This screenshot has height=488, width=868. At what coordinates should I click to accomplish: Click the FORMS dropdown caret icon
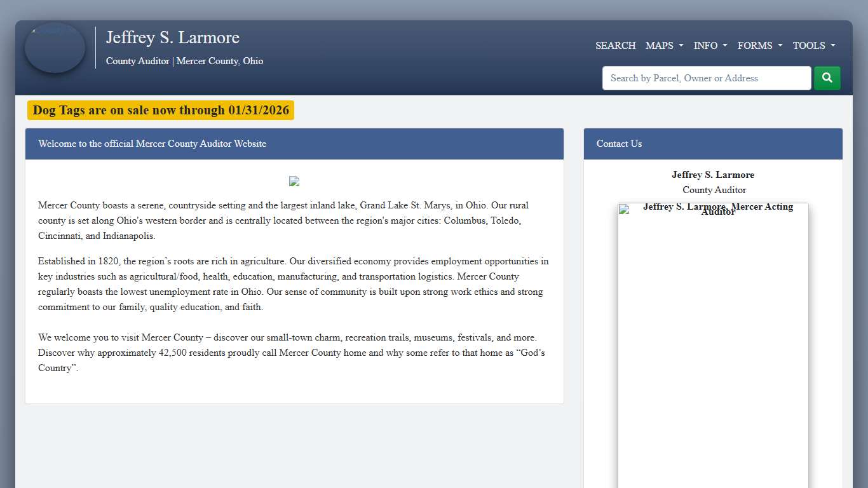pyautogui.click(x=779, y=46)
